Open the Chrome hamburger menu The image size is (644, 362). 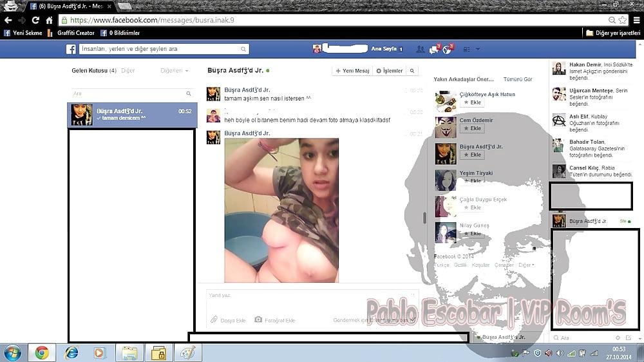pyautogui.click(x=636, y=20)
